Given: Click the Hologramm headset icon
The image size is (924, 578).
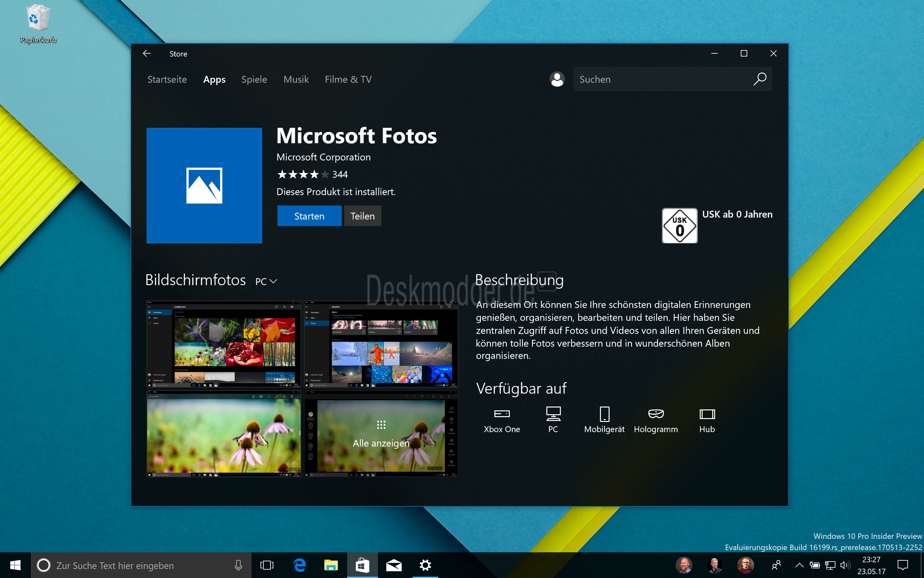Looking at the screenshot, I should click(656, 414).
